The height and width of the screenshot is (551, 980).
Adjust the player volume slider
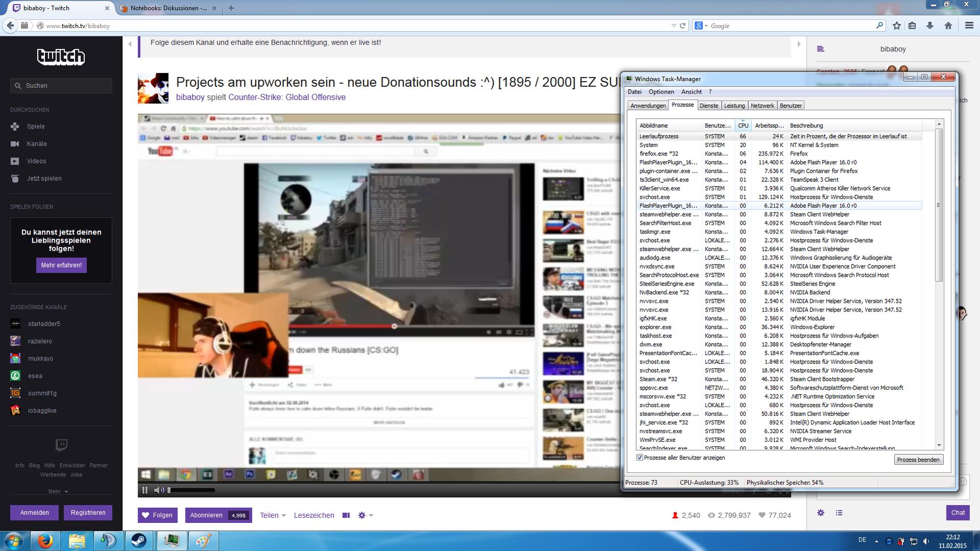click(191, 490)
